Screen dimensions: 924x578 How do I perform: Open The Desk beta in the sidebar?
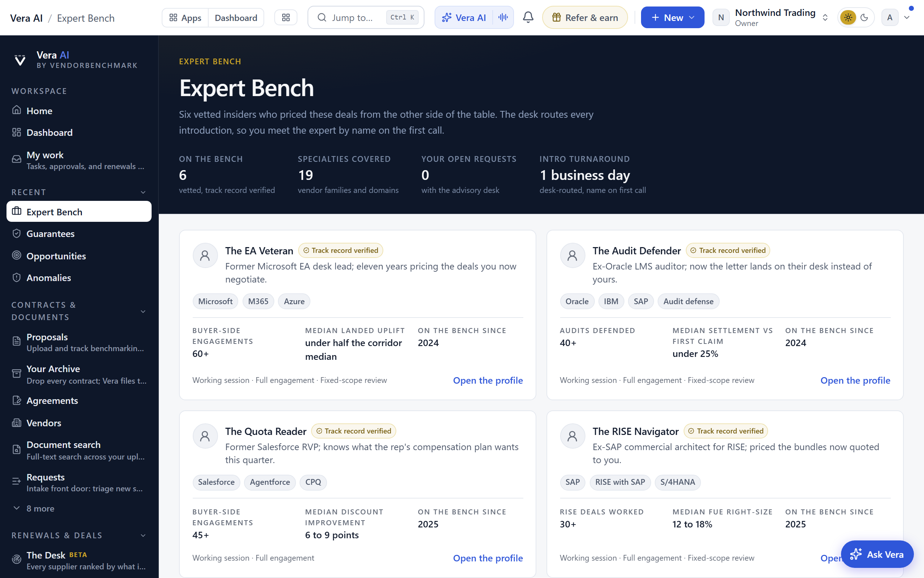[79, 560]
